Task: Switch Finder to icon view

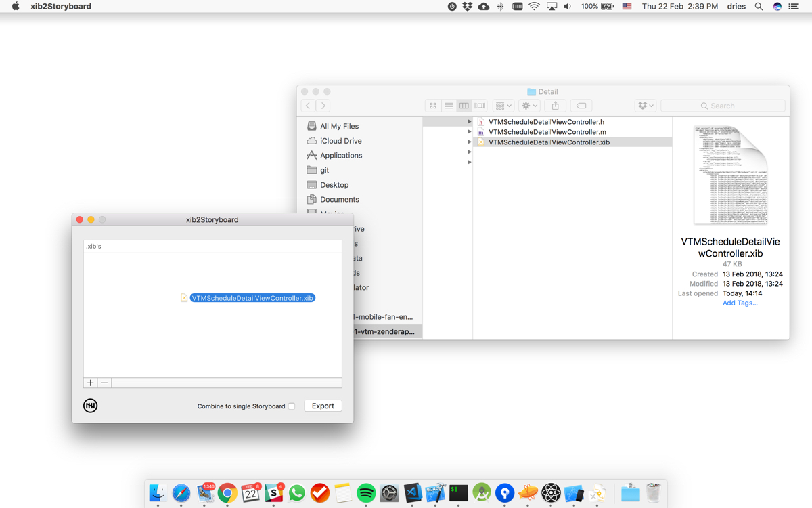Action: coord(433,106)
